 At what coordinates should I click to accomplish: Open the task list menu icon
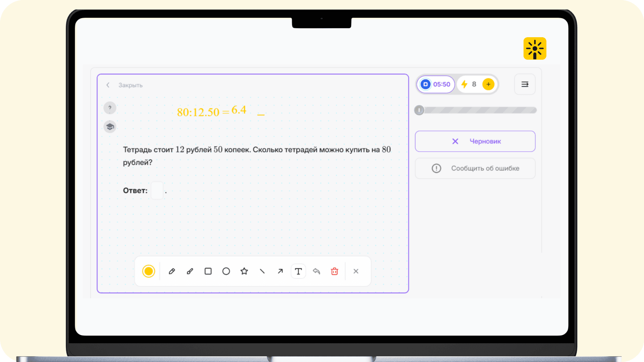525,84
